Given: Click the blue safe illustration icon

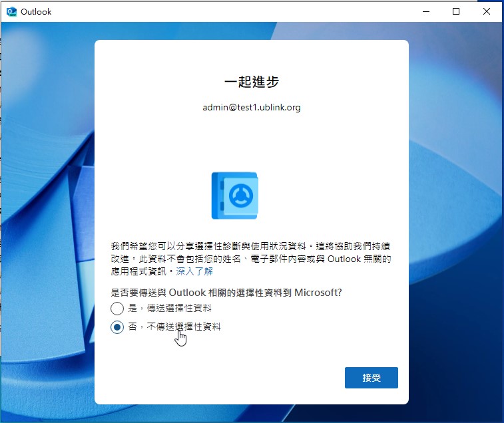Looking at the screenshot, I should point(234,196).
